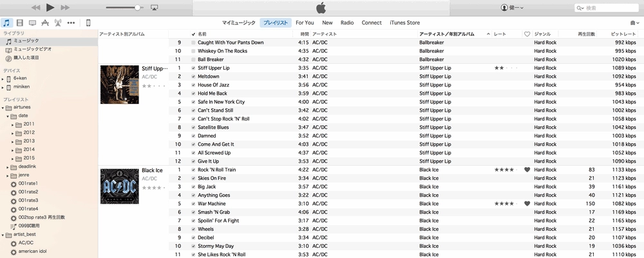Viewport: 644px width, 258px height.
Task: Switch to the Movies library icon
Action: (19, 23)
